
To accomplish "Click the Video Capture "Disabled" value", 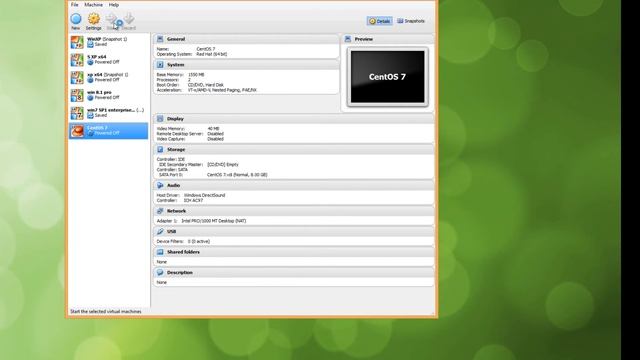I will pos(216,139).
